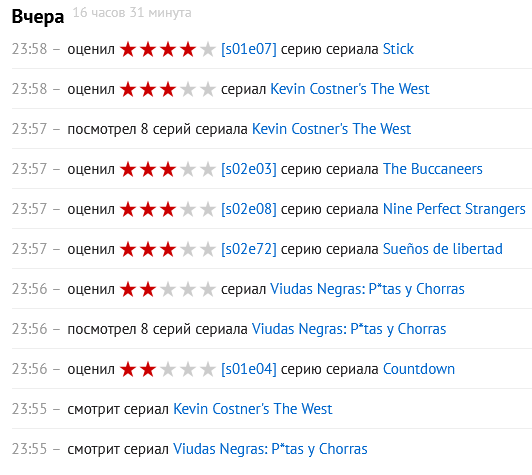Screen dimensions: 532x475
Task: Open Sueños de libertad series page
Action: click(443, 249)
